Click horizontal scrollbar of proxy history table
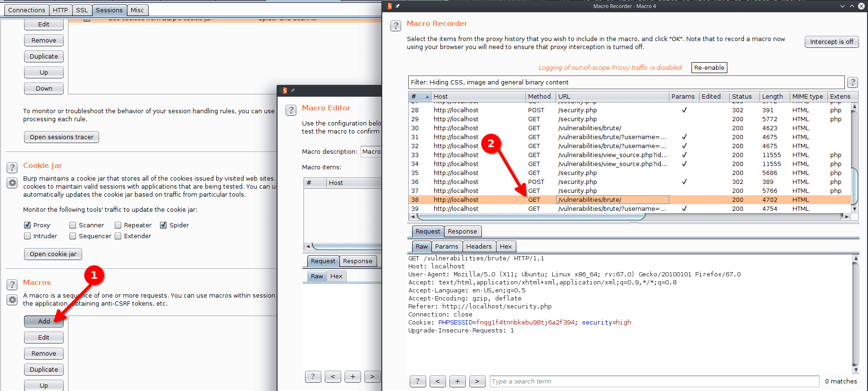Screen dimensions: 868x391 click(531, 217)
